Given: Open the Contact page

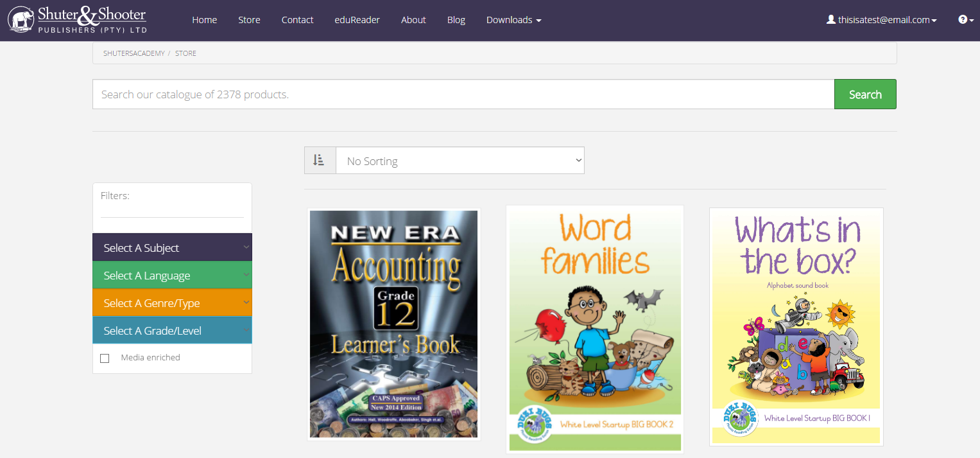Looking at the screenshot, I should [297, 20].
